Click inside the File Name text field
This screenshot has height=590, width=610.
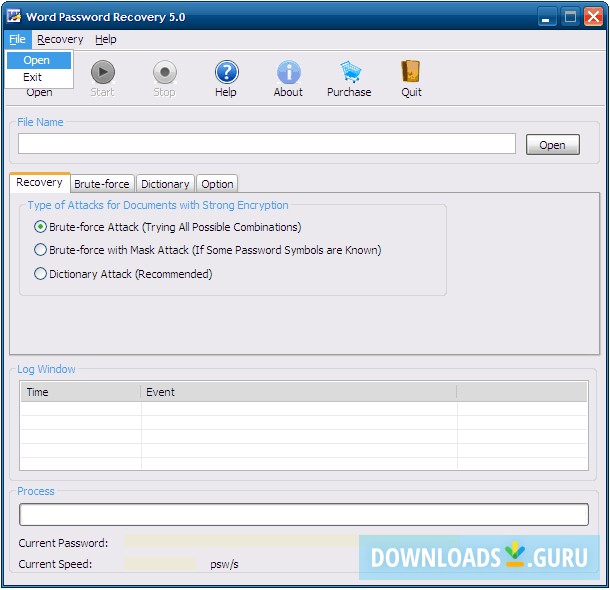(267, 144)
